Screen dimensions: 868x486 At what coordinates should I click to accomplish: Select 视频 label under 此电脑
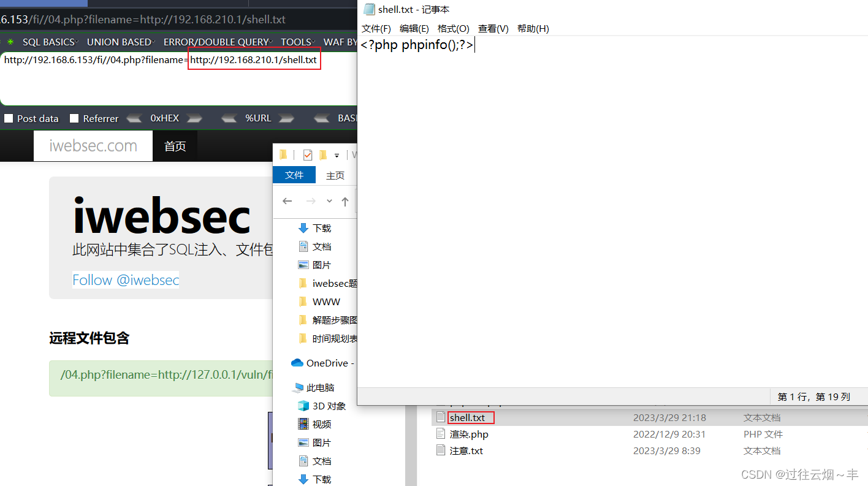322,424
